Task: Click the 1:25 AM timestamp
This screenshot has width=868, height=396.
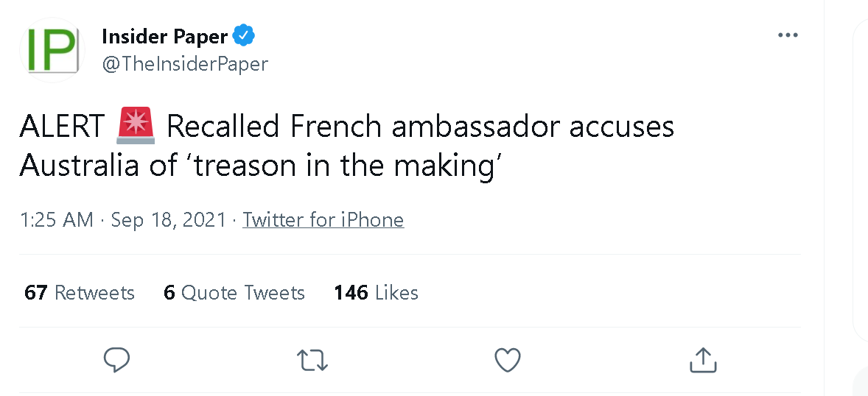Action: [56, 219]
